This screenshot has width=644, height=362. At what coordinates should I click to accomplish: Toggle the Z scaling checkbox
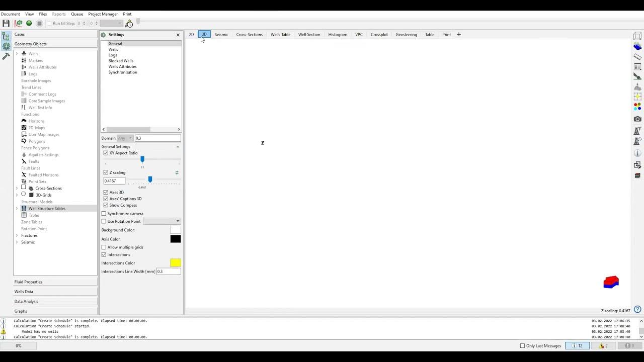click(106, 172)
